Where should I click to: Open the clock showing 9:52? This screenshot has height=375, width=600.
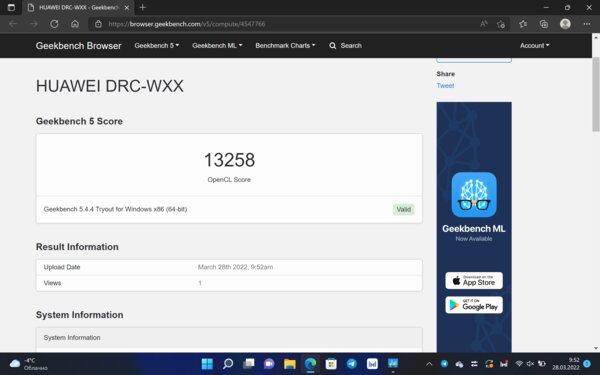[566, 364]
